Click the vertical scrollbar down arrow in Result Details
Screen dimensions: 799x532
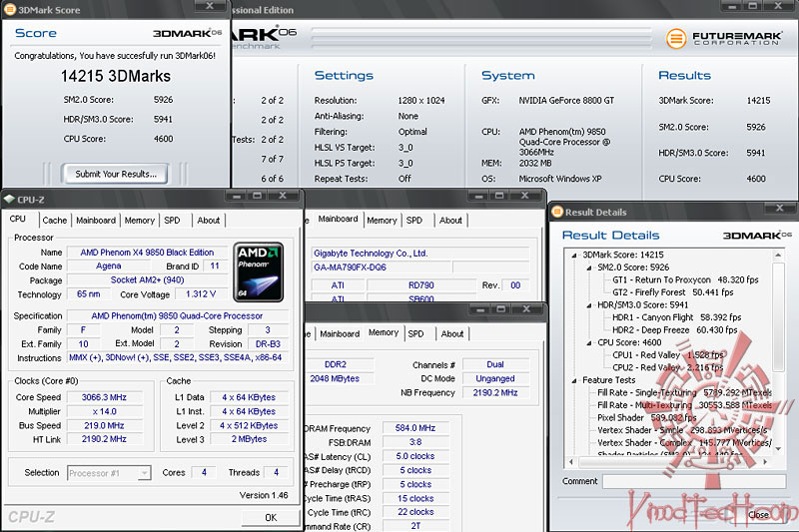(778, 449)
